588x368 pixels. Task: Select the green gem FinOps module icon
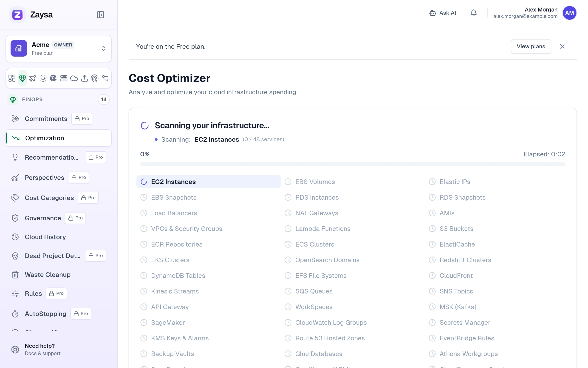[x=22, y=78]
